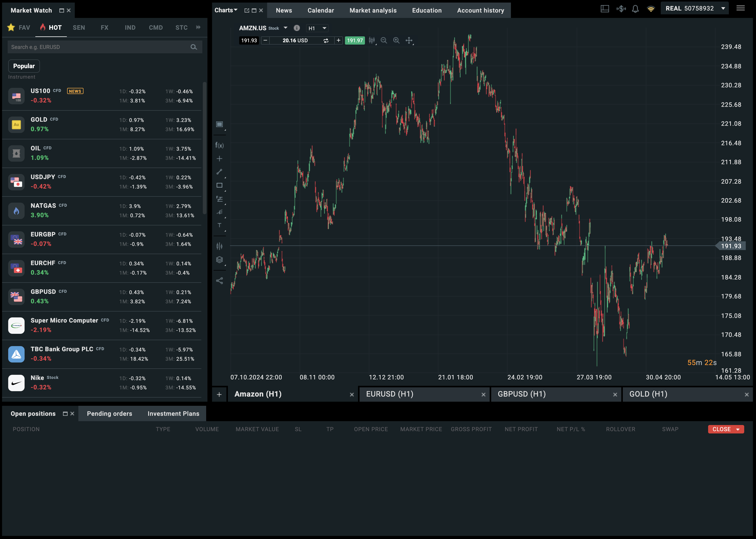Toggle the Wi-Fi connection status indicator
This screenshot has height=539, width=756.
(651, 8)
